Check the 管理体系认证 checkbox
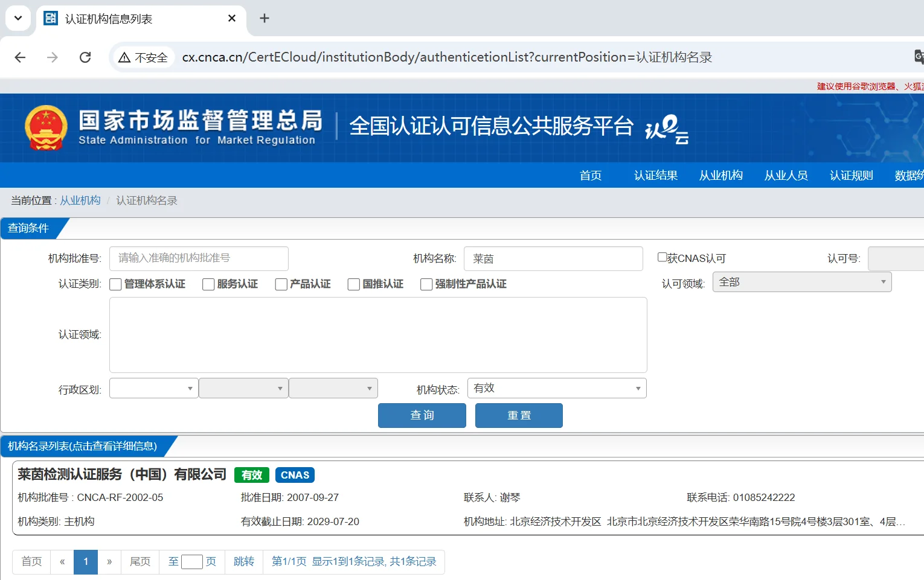The height and width of the screenshot is (580, 924). coord(115,284)
